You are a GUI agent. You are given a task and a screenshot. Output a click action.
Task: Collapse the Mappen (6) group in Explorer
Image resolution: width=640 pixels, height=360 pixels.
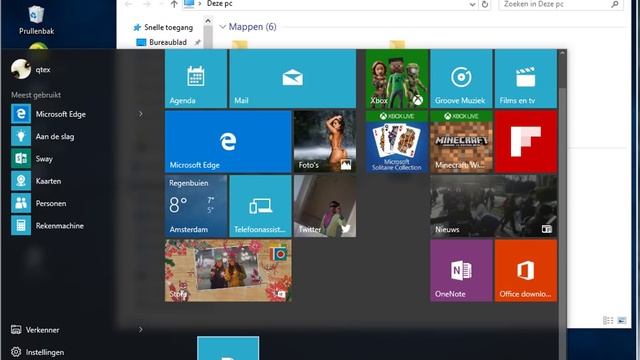223,27
